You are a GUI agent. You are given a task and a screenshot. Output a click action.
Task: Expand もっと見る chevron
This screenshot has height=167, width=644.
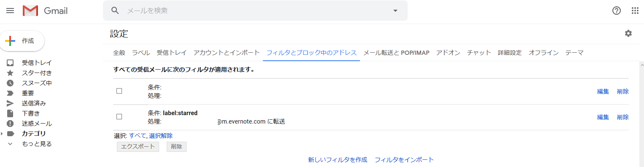tap(10, 144)
